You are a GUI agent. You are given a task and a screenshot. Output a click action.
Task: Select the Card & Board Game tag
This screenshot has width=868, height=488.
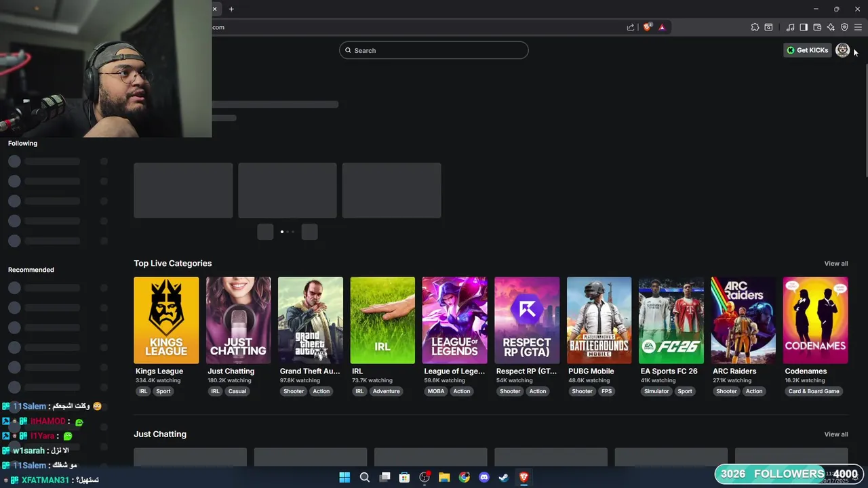[x=814, y=391]
